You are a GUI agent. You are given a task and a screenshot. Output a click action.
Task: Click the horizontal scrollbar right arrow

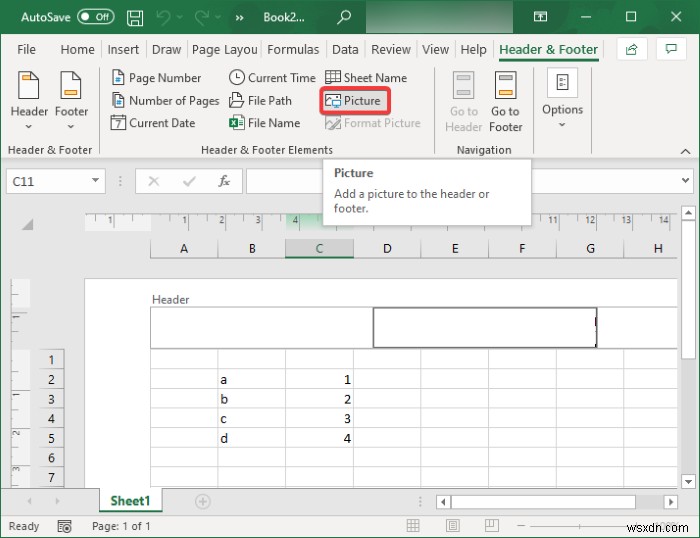pyautogui.click(x=671, y=502)
